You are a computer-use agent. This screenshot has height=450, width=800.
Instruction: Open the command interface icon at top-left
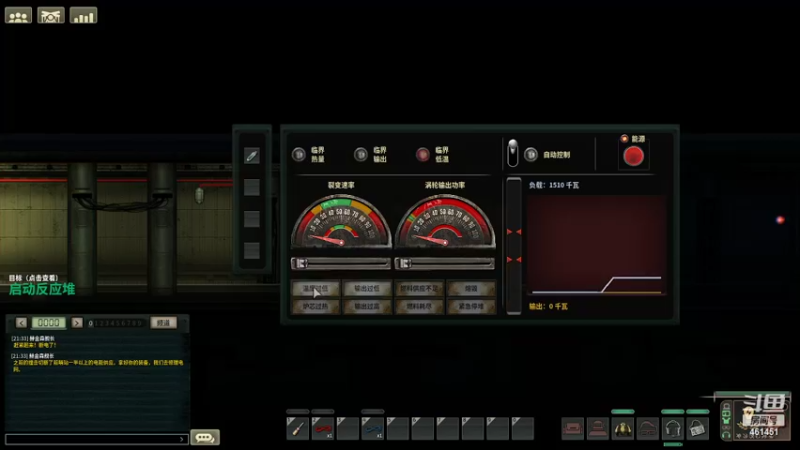(x=51, y=15)
